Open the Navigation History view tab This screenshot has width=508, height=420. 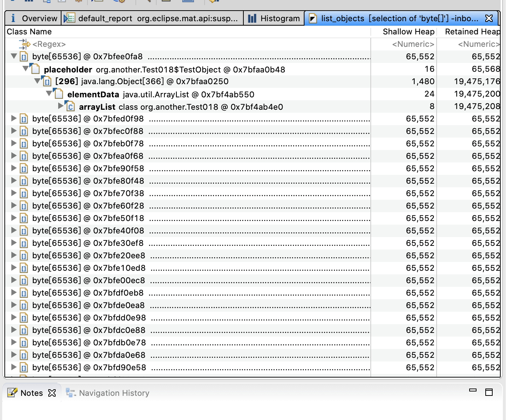[x=107, y=393]
